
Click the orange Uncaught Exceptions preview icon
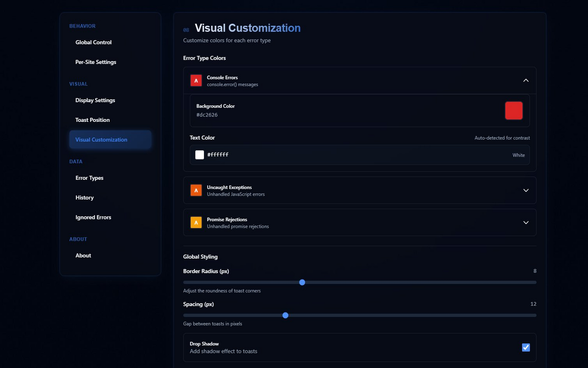(196, 190)
